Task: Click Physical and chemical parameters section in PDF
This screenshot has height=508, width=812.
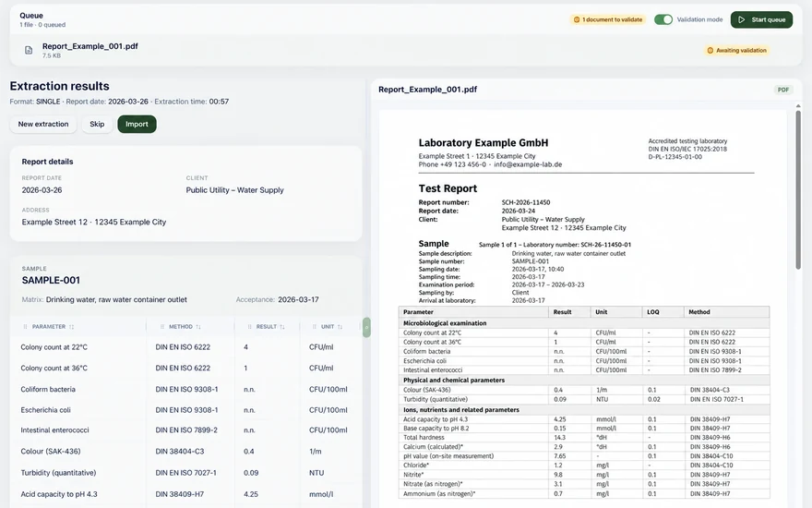Action: (584, 380)
